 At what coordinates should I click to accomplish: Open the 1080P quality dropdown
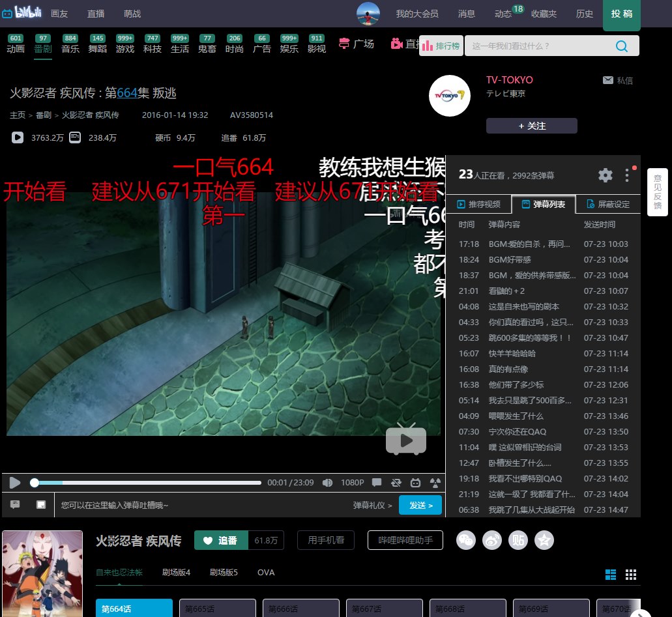353,483
